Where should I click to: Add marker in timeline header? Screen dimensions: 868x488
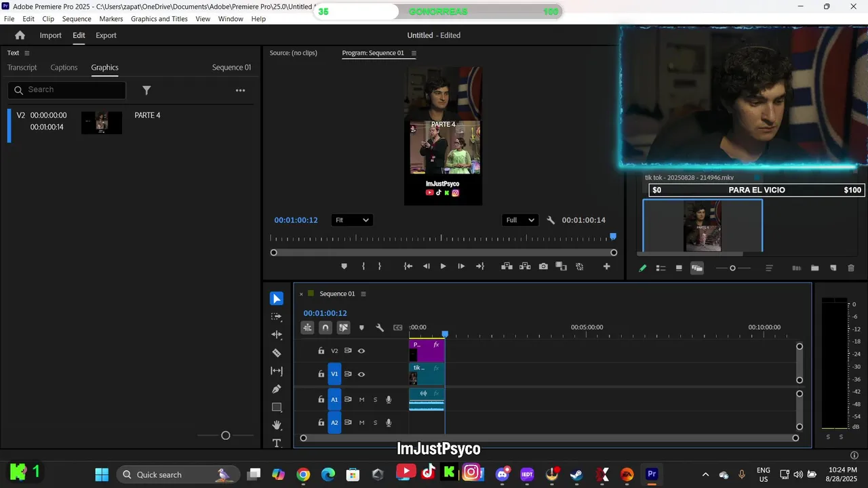tap(361, 327)
